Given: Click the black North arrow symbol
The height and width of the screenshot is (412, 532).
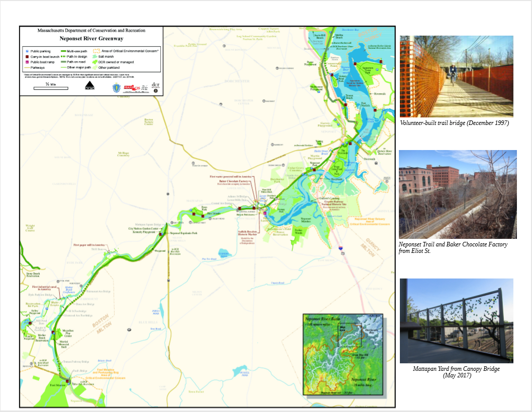Looking at the screenshot, I should [89, 86].
